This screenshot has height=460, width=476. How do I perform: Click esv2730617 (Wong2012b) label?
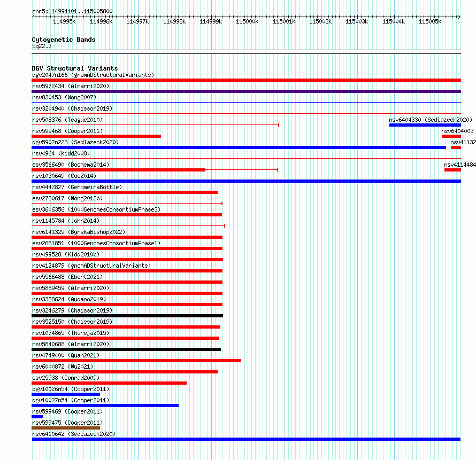click(67, 198)
